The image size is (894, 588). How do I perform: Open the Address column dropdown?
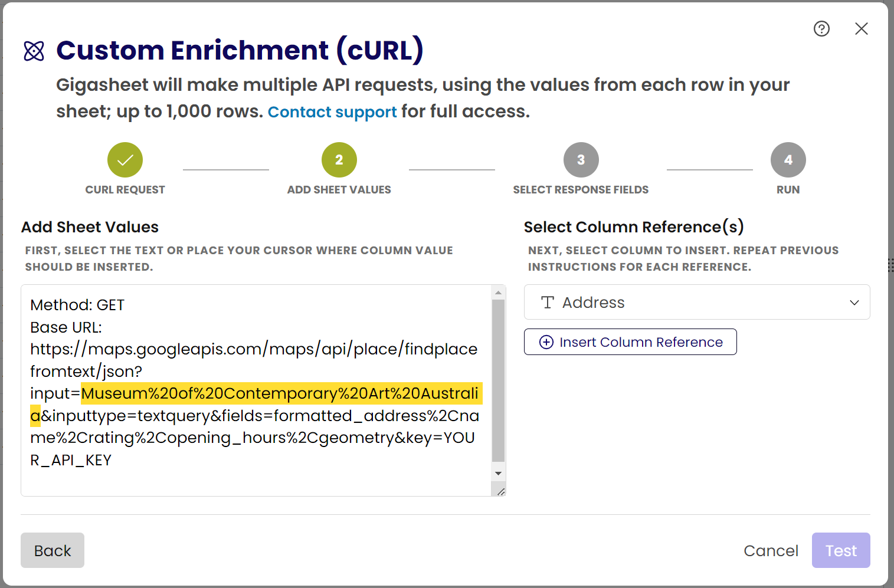point(696,303)
